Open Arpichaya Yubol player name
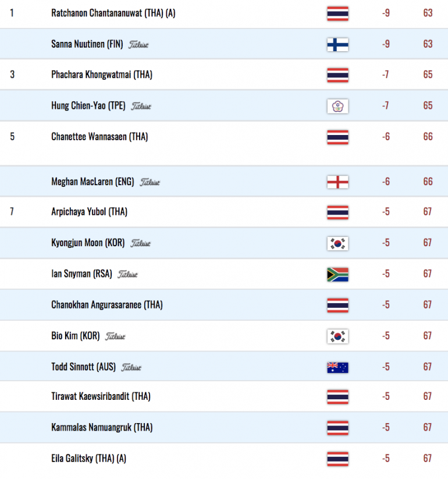The image size is (448, 479). click(x=89, y=211)
